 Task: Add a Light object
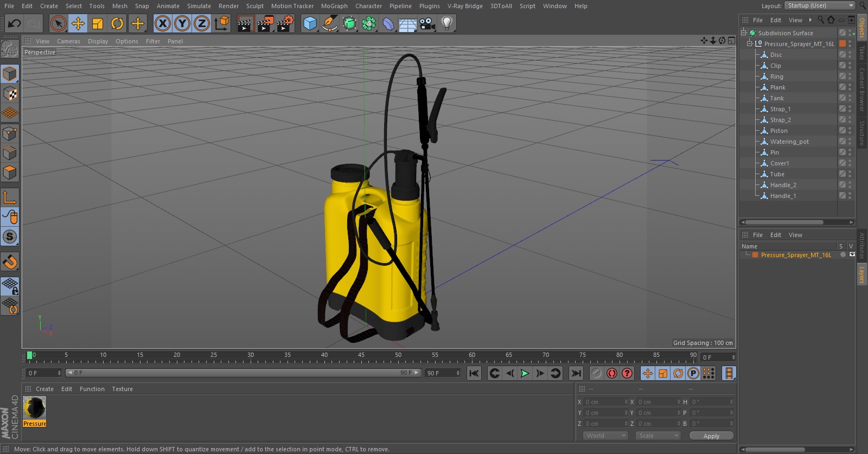click(x=446, y=23)
